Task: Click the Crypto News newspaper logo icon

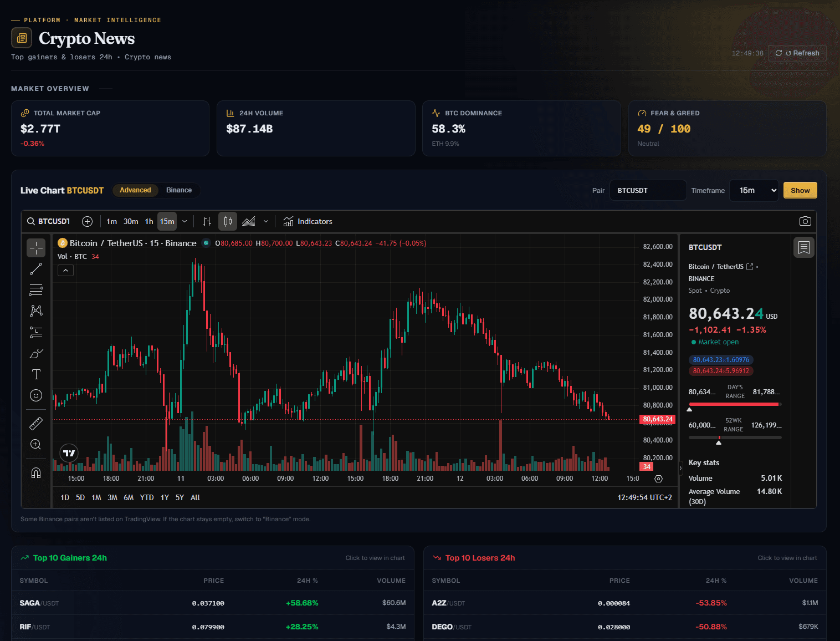Action: click(x=22, y=38)
